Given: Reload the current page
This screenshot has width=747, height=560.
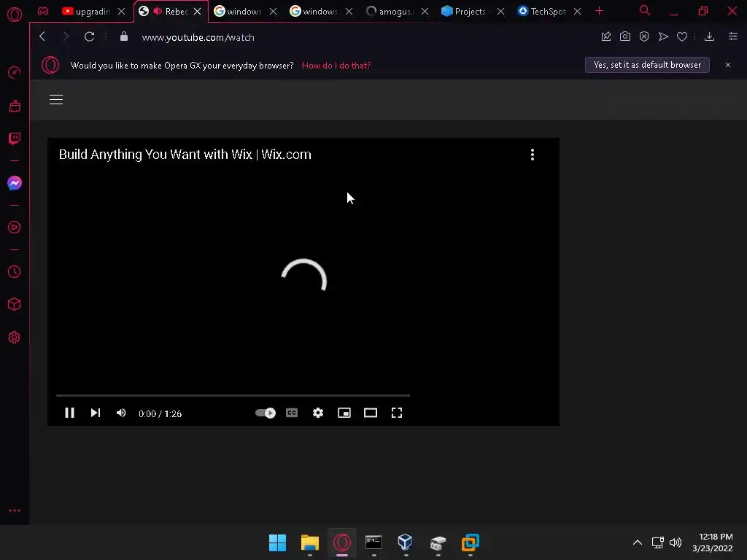Looking at the screenshot, I should [89, 36].
